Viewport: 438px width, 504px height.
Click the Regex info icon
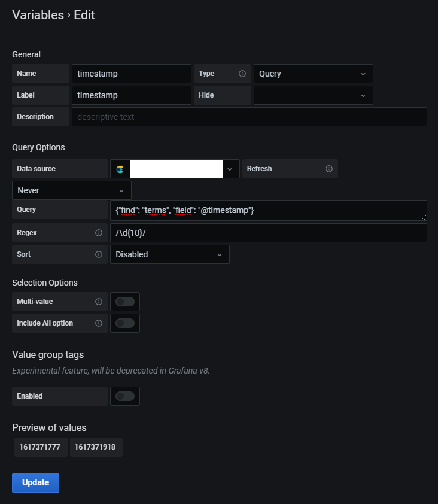[x=99, y=233]
